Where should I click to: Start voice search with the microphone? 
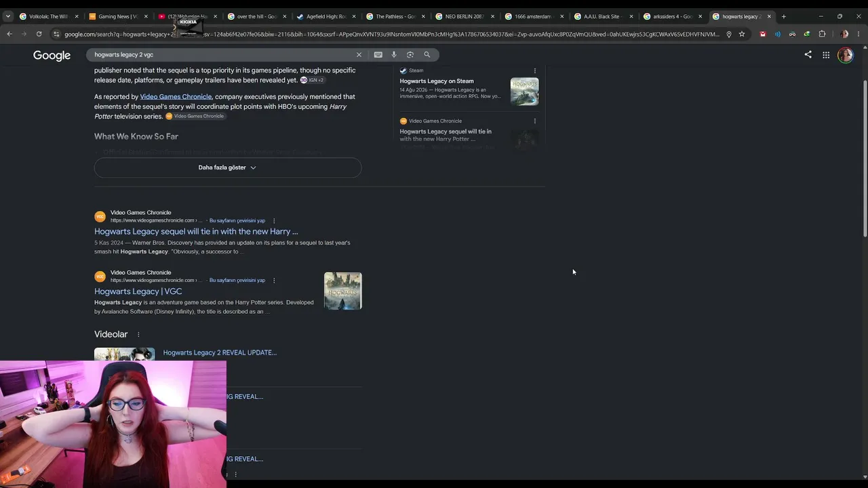[x=394, y=55]
